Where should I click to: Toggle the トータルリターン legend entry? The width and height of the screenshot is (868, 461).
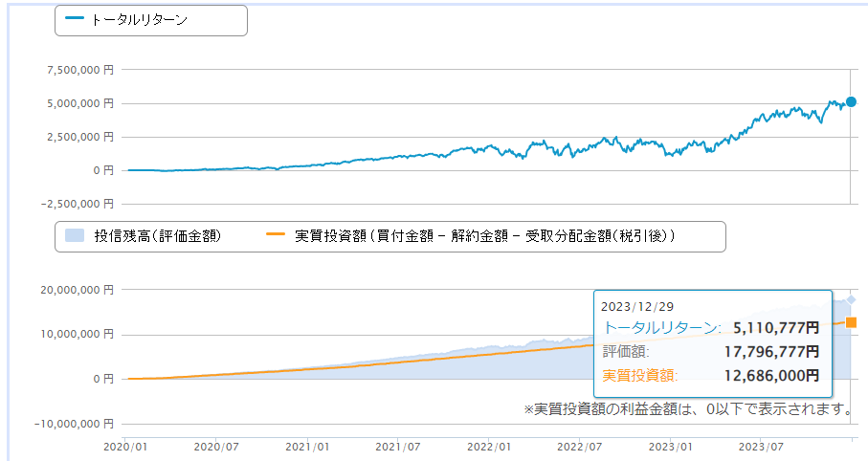(126, 20)
